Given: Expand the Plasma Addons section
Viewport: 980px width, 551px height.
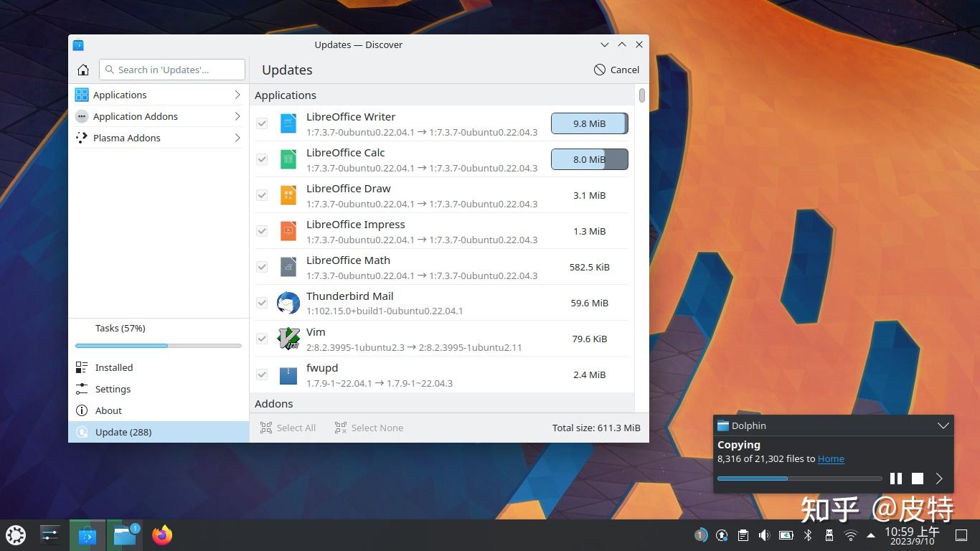Looking at the screenshot, I should click(x=237, y=138).
